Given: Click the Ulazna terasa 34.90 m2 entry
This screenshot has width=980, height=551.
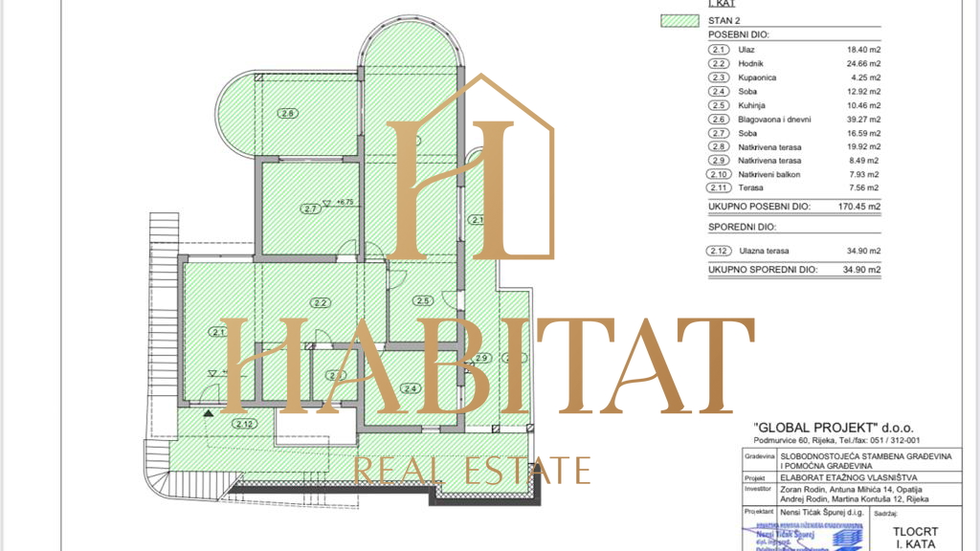Looking at the screenshot, I should (793, 251).
